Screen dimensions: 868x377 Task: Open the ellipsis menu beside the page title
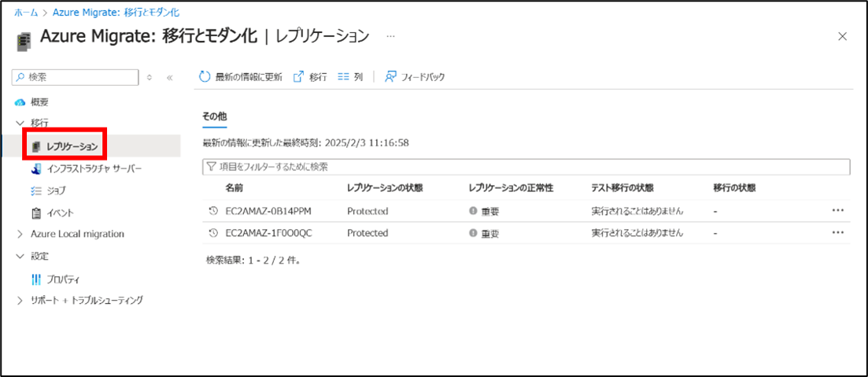(x=391, y=36)
